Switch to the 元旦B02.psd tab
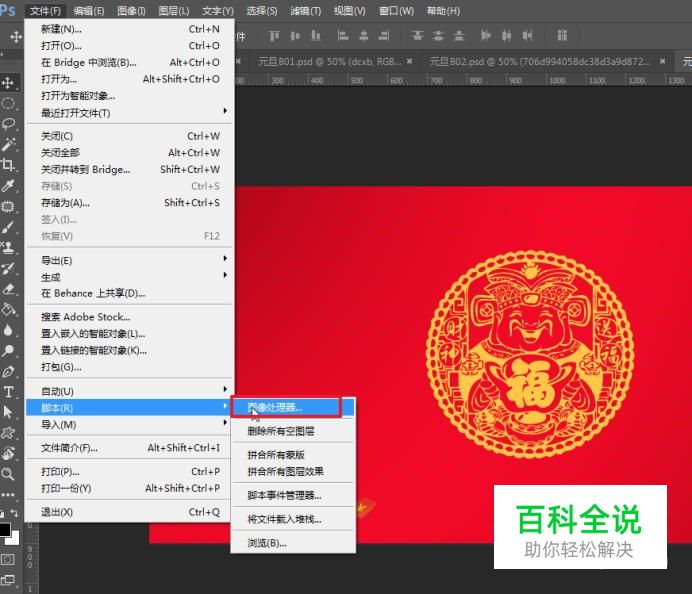Screen dimensions: 692x594 click(x=540, y=61)
